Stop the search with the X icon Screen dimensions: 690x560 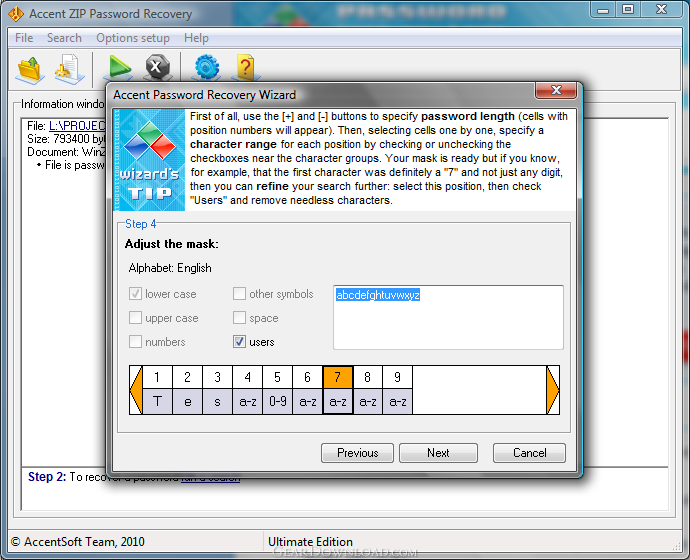158,67
